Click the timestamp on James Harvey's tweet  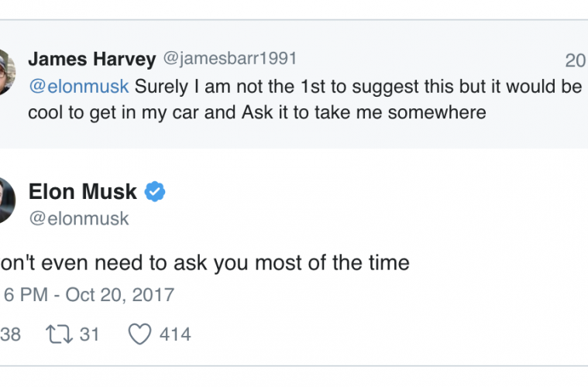pyautogui.click(x=575, y=60)
